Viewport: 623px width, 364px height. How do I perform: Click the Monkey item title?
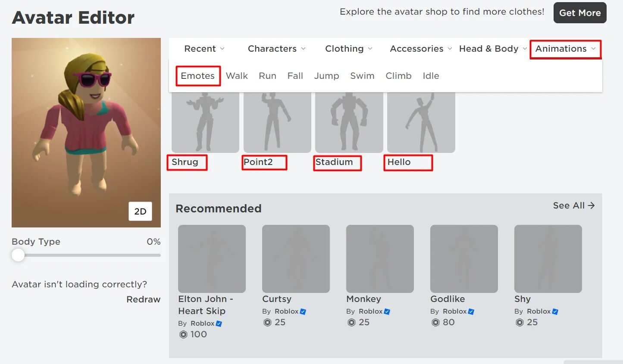(363, 299)
